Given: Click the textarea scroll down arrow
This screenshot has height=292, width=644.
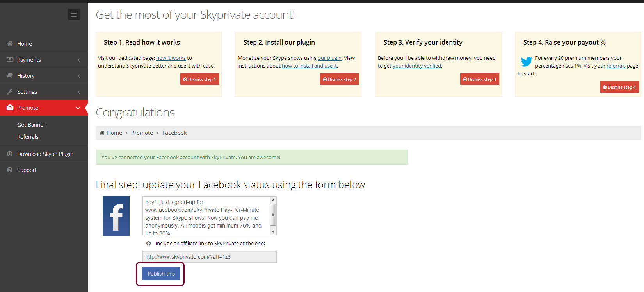Looking at the screenshot, I should click(273, 231).
